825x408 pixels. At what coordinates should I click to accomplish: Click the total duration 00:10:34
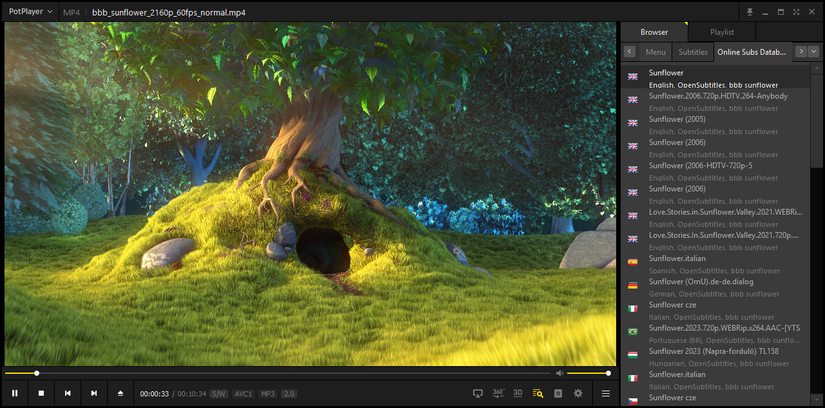tap(192, 394)
